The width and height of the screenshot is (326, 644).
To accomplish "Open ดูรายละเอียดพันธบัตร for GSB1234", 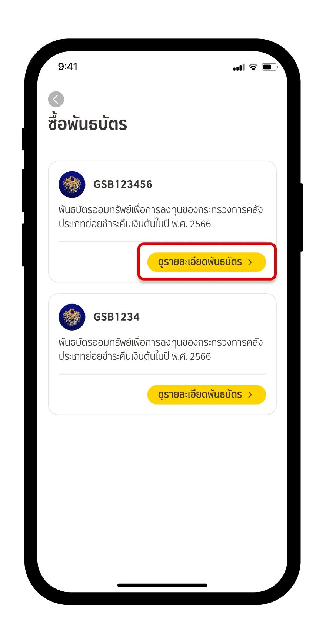I will pos(207,395).
